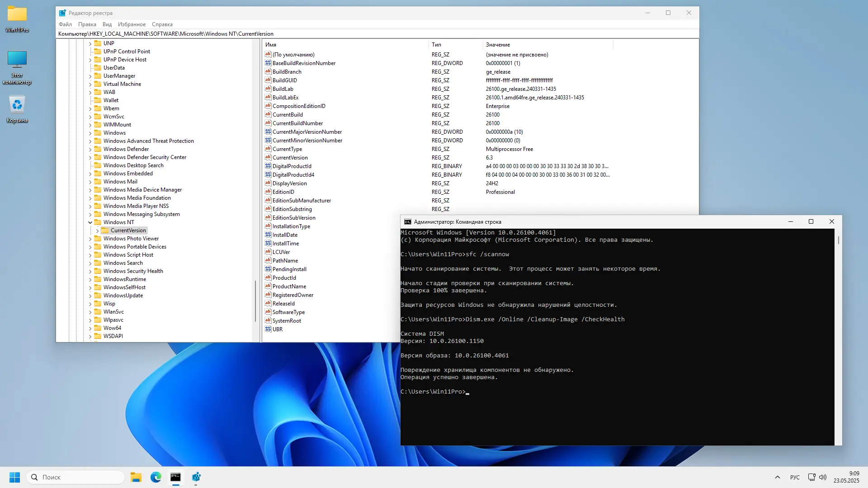This screenshot has height=488, width=868.
Task: Select the WindowsUpdate key in the tree
Action: (123, 296)
